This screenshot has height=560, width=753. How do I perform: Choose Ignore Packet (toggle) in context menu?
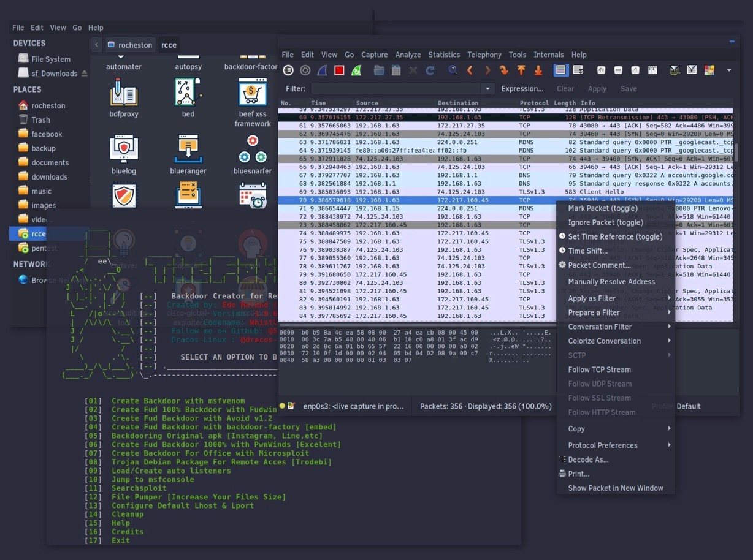click(616, 222)
